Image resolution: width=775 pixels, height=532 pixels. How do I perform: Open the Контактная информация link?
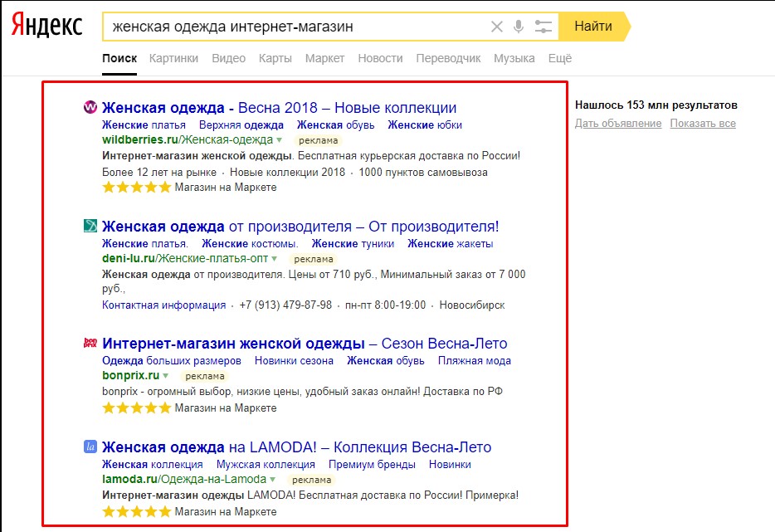point(164,305)
